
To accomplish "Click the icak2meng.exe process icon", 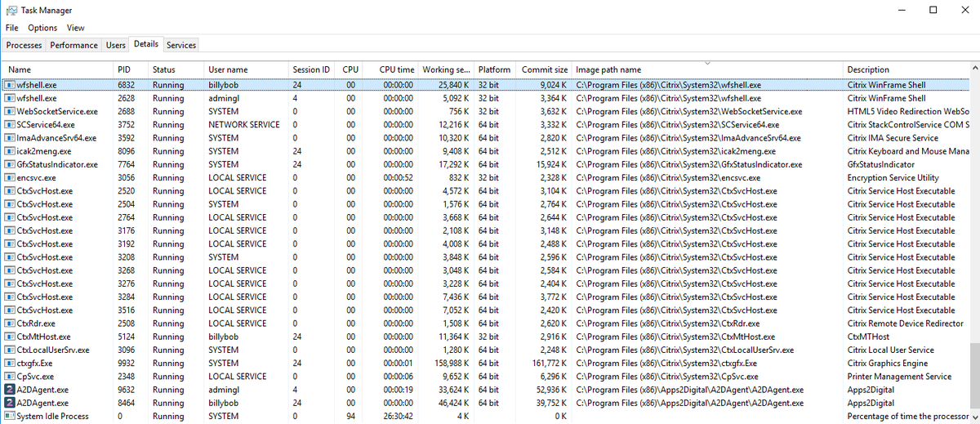I will (10, 151).
